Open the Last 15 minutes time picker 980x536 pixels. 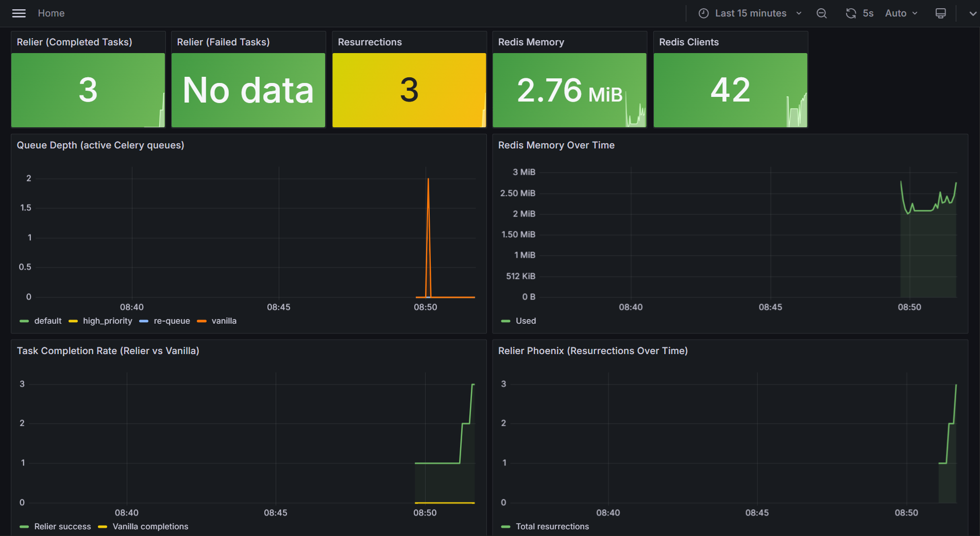click(750, 13)
